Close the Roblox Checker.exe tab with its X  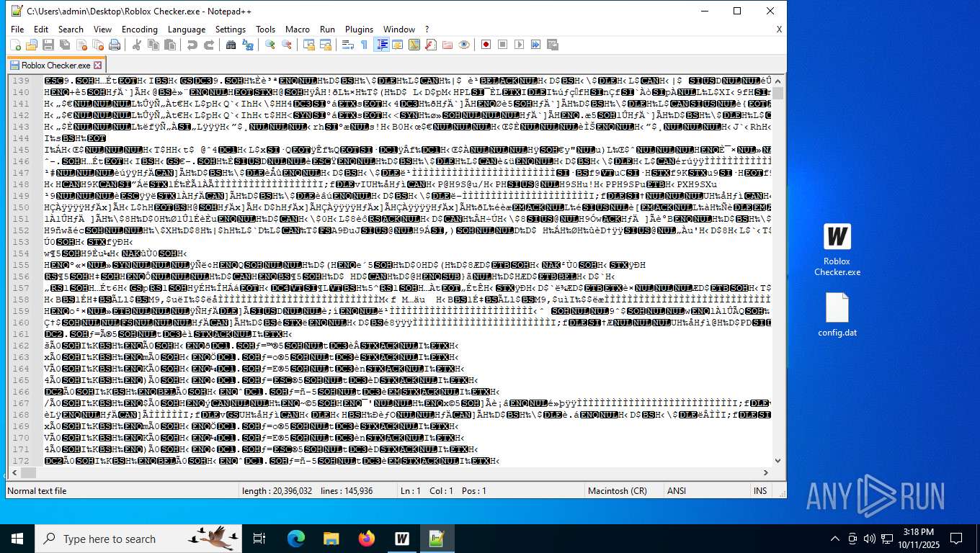tap(98, 65)
